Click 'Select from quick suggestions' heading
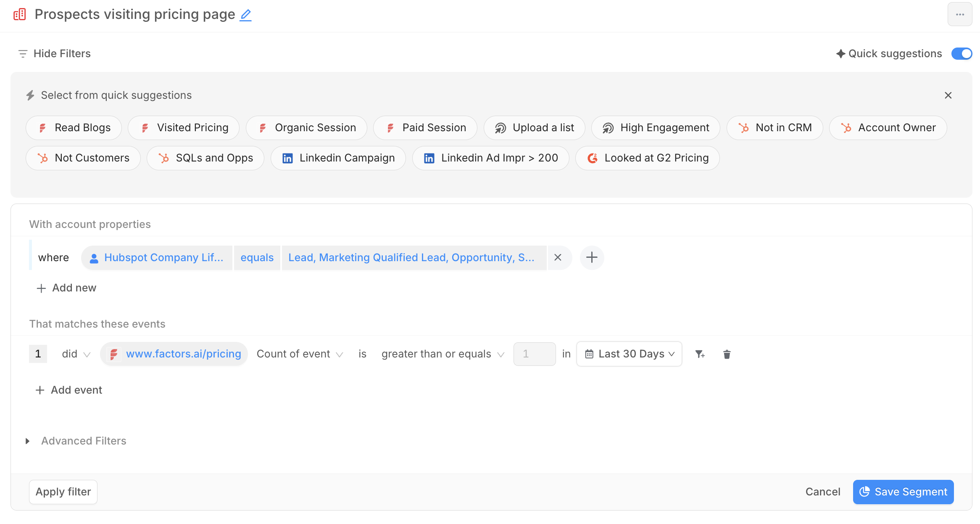Viewport: 980px width, 524px height. (x=116, y=95)
